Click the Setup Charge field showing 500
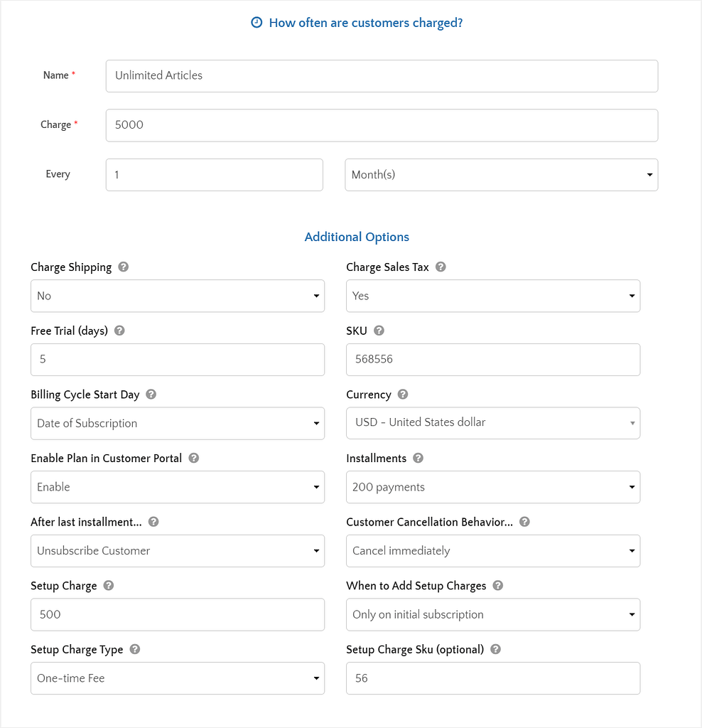The image size is (702, 728). (178, 615)
